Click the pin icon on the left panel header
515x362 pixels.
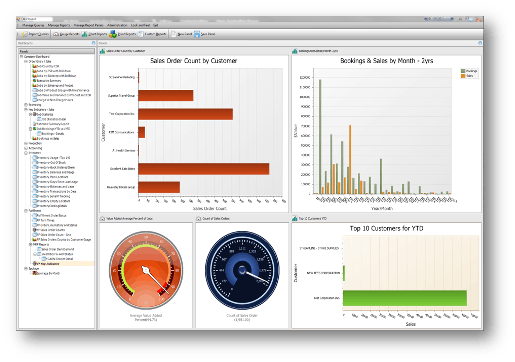point(94,43)
